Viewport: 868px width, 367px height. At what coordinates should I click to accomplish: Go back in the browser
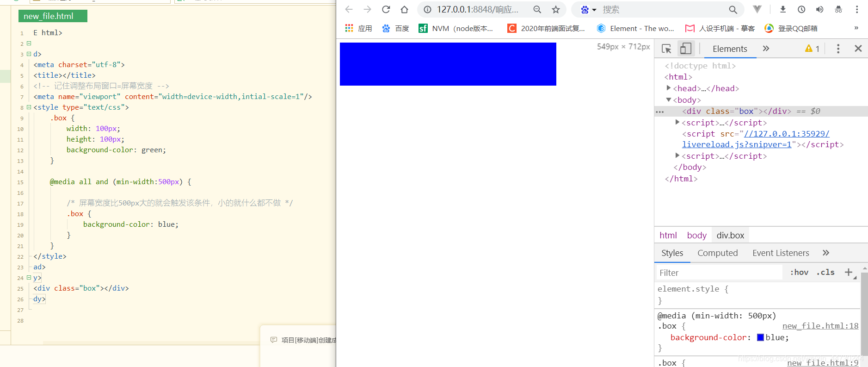349,9
